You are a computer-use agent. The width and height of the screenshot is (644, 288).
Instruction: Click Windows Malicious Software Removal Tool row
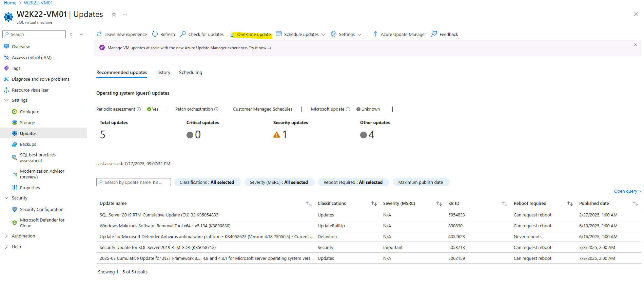pos(369,226)
